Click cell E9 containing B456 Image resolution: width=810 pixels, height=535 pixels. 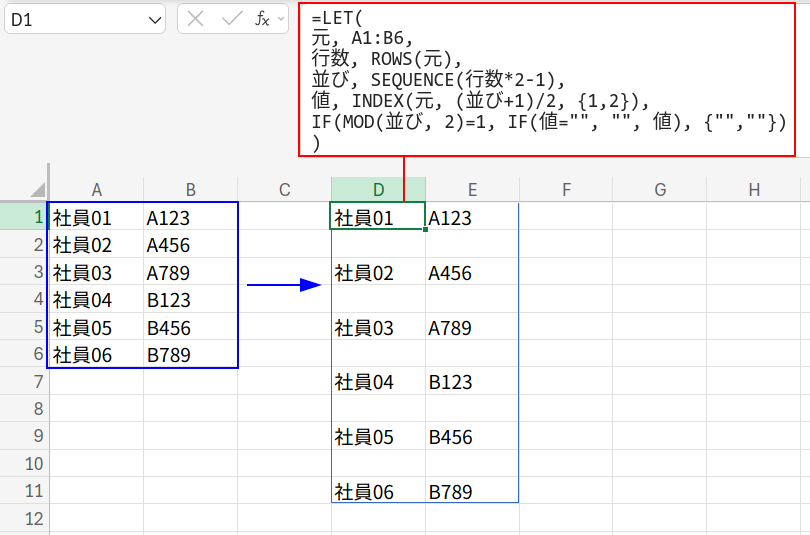[472, 437]
